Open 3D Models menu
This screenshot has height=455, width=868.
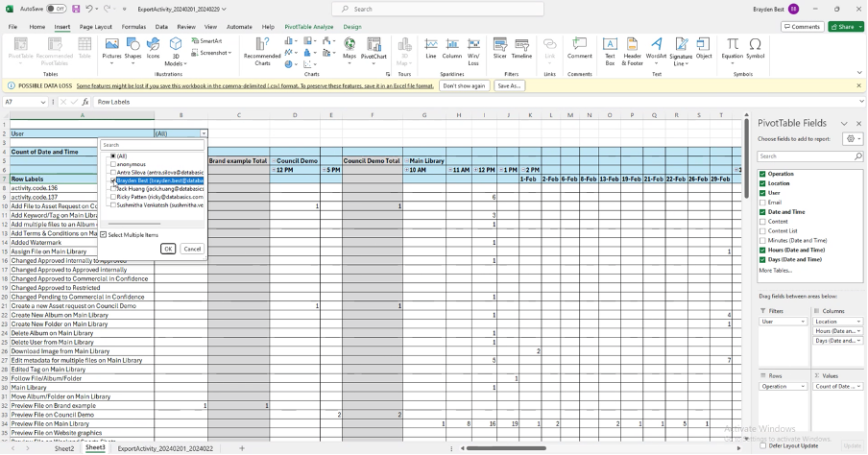click(x=176, y=52)
